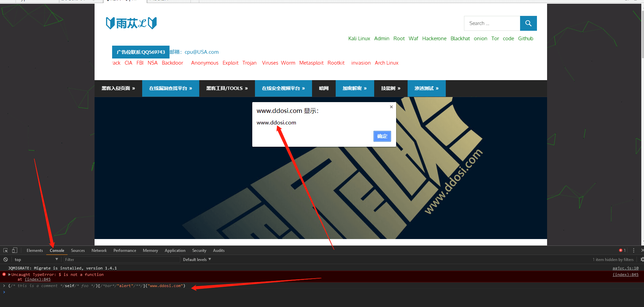Image resolution: width=644 pixels, height=307 pixels.
Task: Select the Console tab
Action: tap(57, 251)
